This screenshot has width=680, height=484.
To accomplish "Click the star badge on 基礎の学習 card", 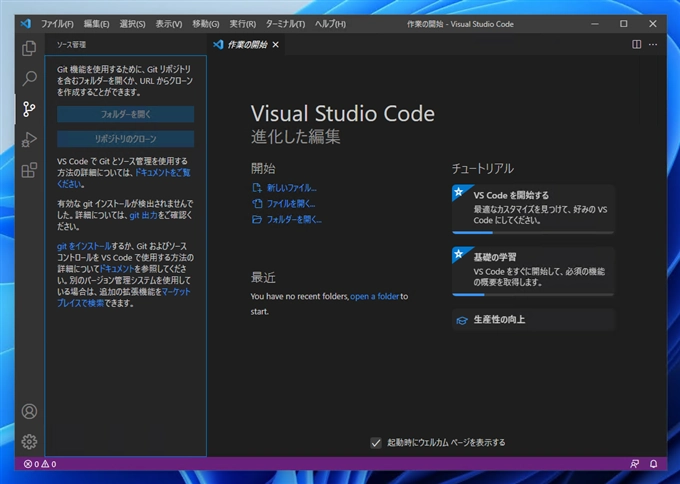I will (458, 253).
